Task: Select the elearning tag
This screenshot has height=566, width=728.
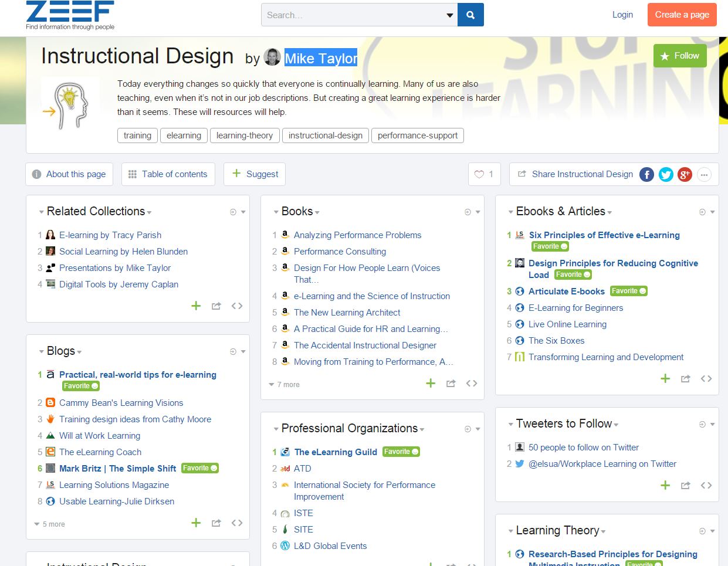Action: pos(184,135)
